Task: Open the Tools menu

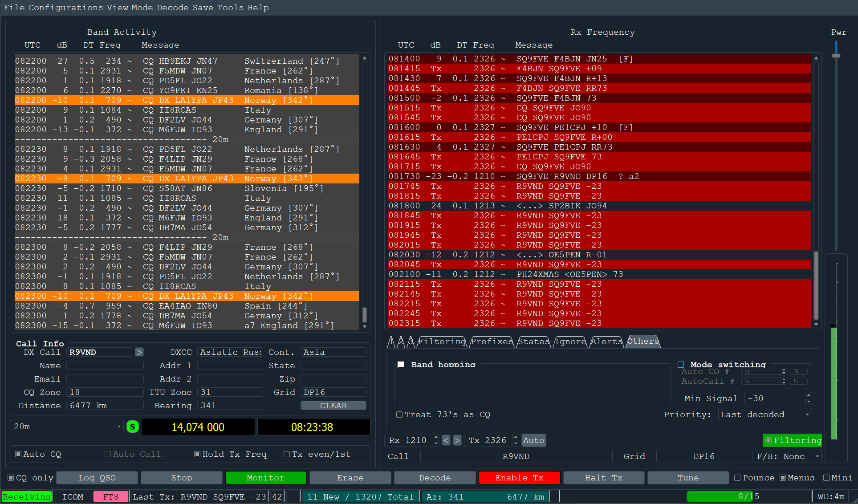Action: 231,8
